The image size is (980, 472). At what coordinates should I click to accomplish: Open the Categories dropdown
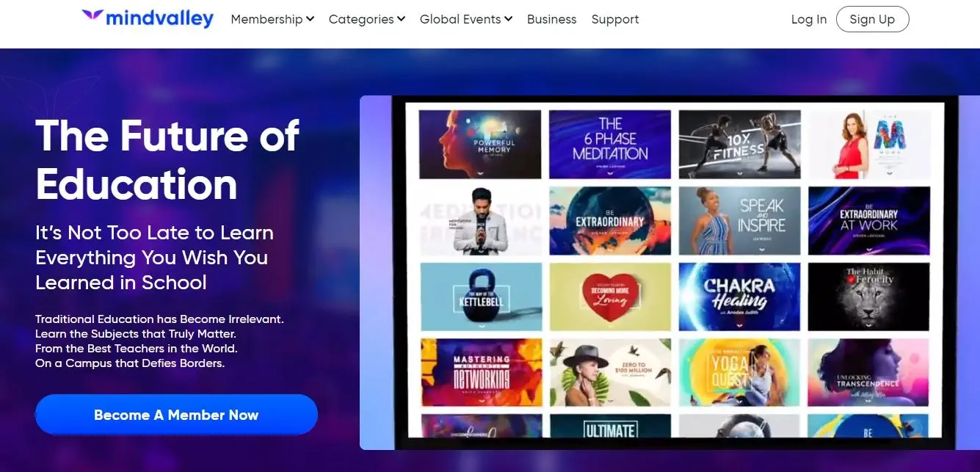point(367,19)
